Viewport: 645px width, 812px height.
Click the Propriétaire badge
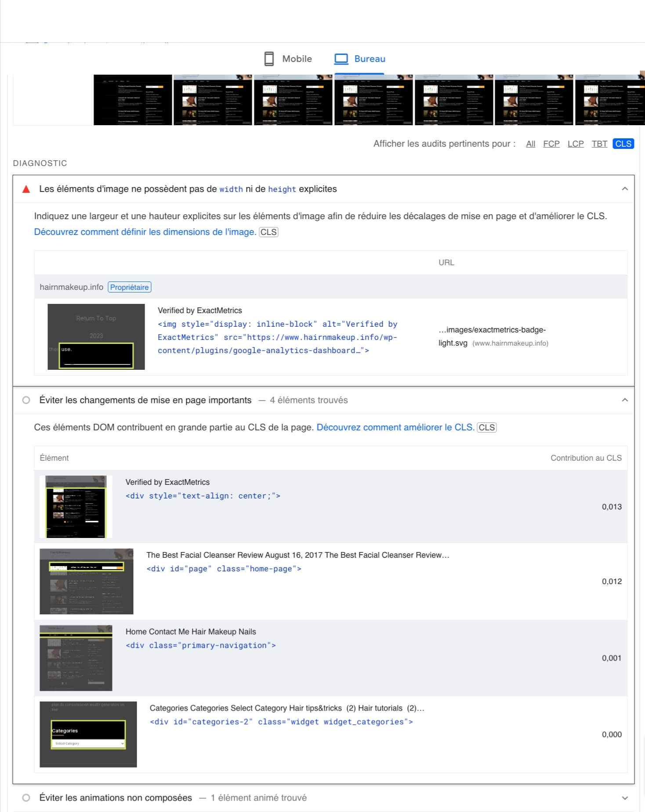point(129,287)
